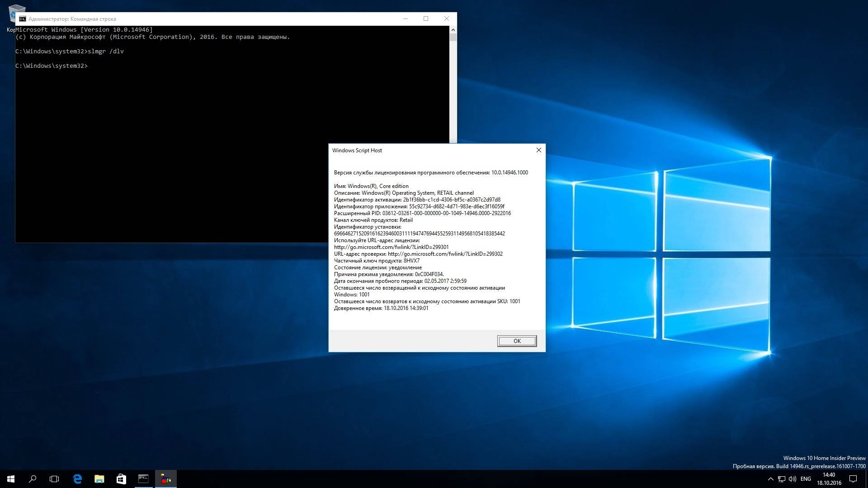Click Command Prompt scrollbar up arrow
This screenshot has width=868, height=488.
[453, 29]
